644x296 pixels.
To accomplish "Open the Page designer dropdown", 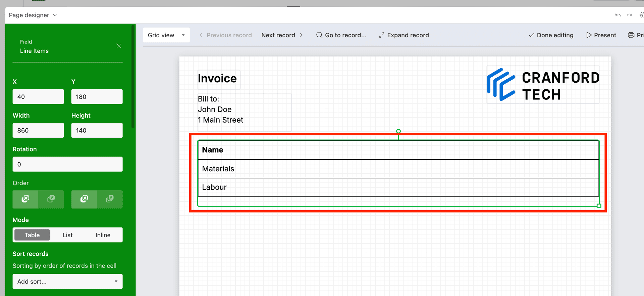I will coord(33,15).
